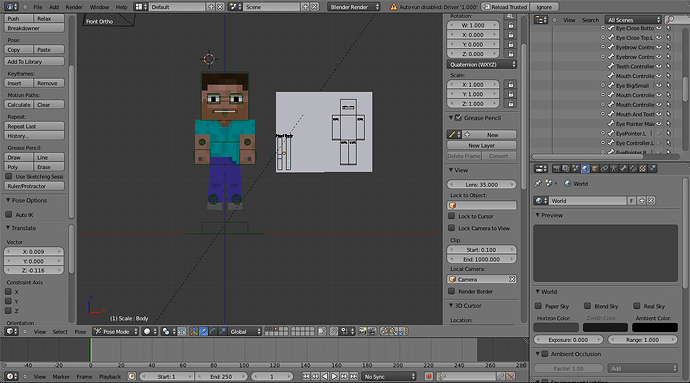Open the Help menu
Viewport: 690px width, 383px height.
(121, 7)
